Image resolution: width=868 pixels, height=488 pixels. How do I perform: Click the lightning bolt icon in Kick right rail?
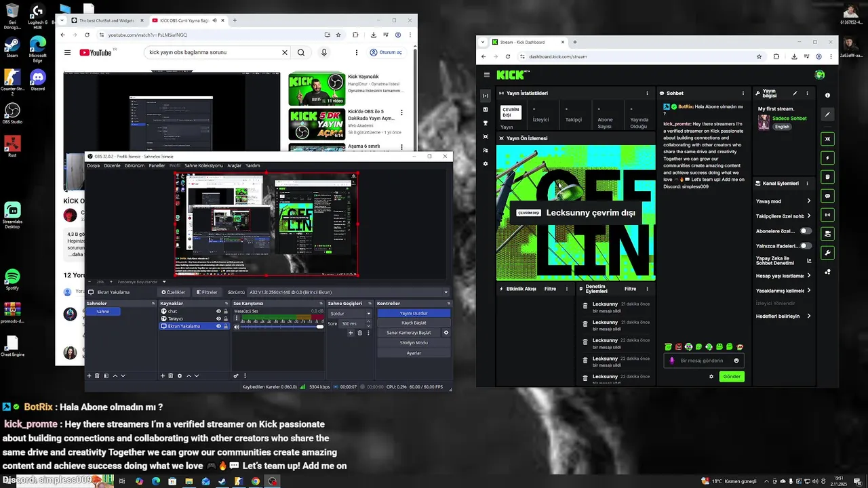827,158
